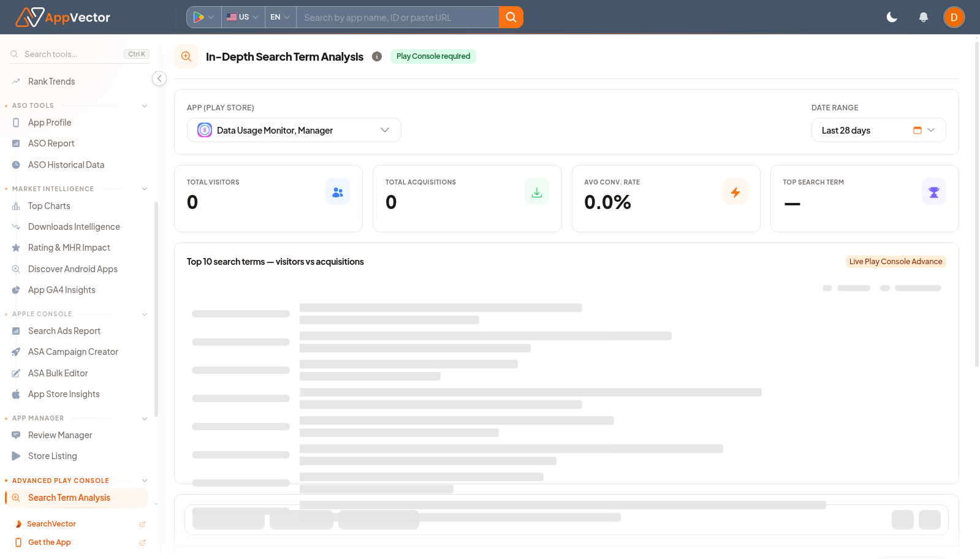Click the search term analysis header icon
Image resolution: width=980 pixels, height=559 pixels.
[x=186, y=56]
